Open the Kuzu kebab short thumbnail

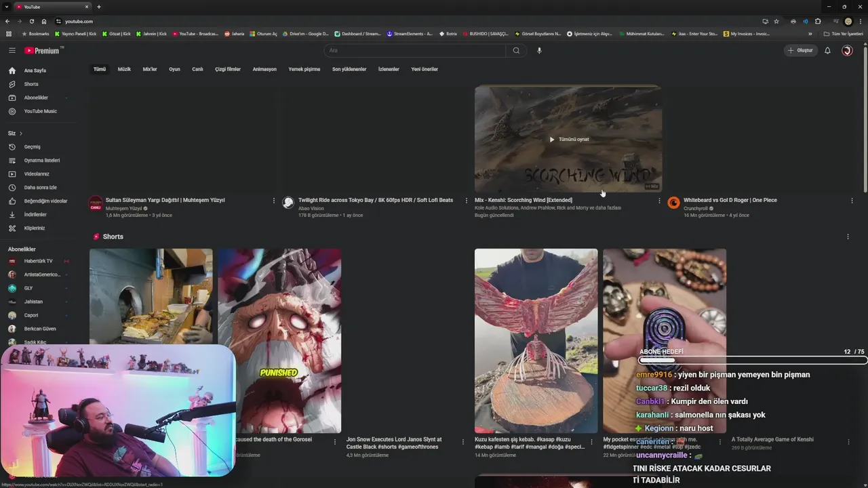(x=536, y=341)
